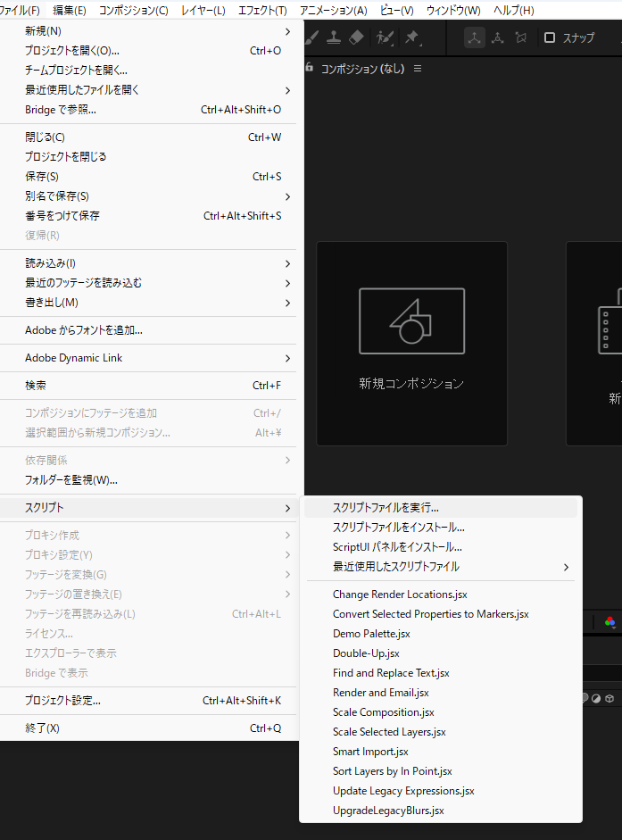The width and height of the screenshot is (622, 840).
Task: Activate the World Axis mode icon
Action: click(498, 37)
